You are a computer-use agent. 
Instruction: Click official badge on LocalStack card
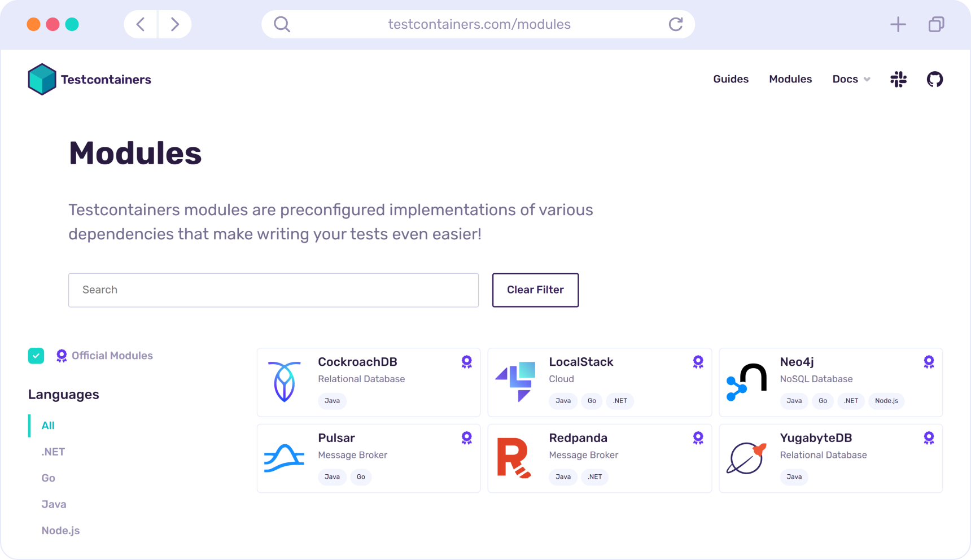(x=698, y=362)
